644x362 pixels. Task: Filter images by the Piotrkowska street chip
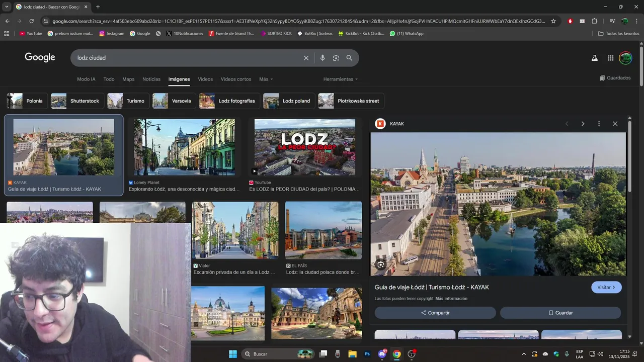click(x=351, y=101)
